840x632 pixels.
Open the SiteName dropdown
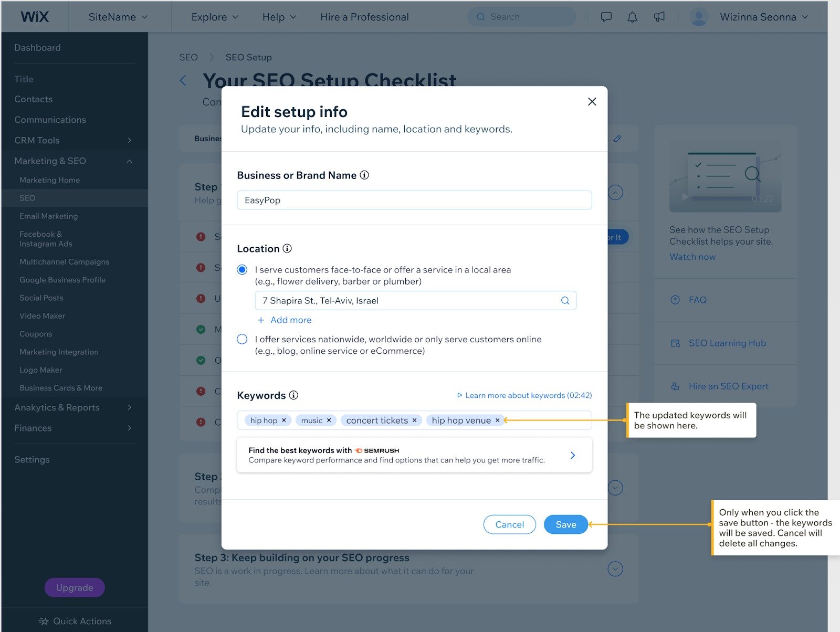point(118,17)
